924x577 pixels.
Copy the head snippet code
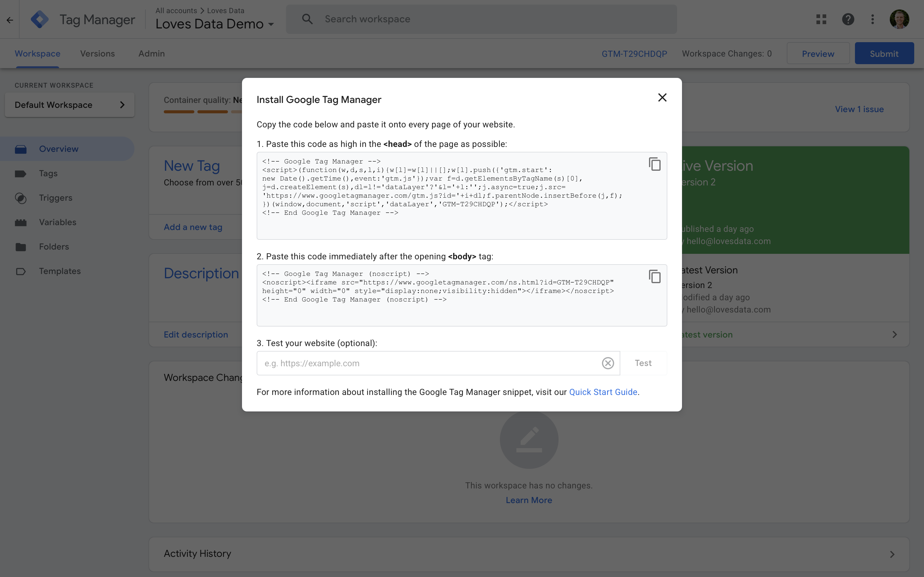coord(654,164)
